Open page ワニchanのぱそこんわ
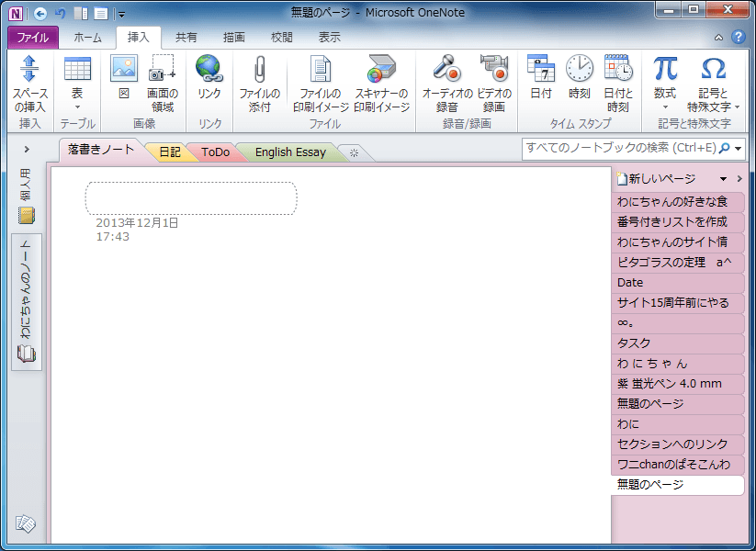This screenshot has width=756, height=551. 677,465
